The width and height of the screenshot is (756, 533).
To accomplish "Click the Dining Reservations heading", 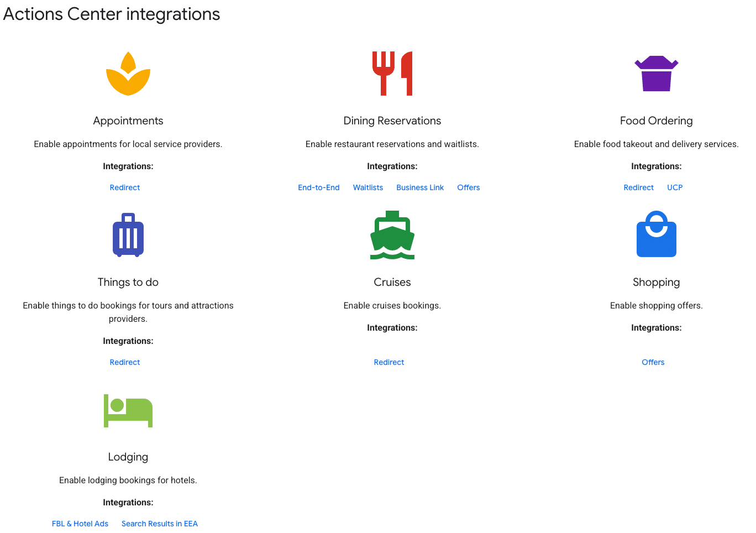I will coord(392,121).
